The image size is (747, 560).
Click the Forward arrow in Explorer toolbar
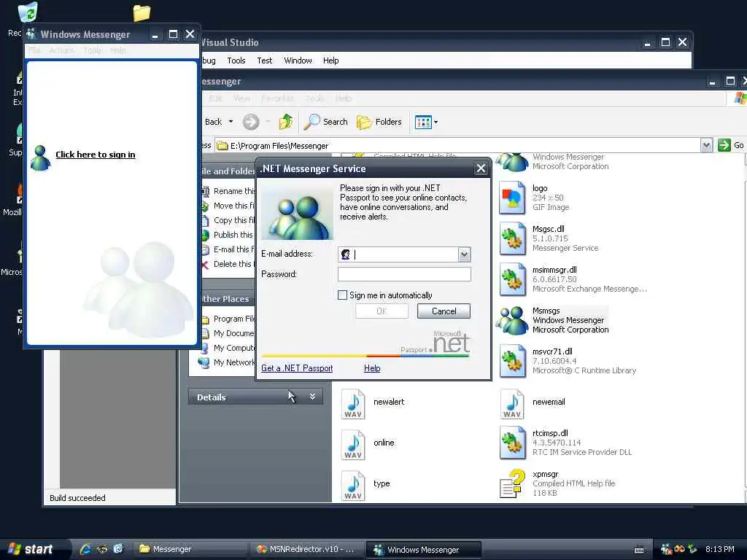(x=251, y=122)
